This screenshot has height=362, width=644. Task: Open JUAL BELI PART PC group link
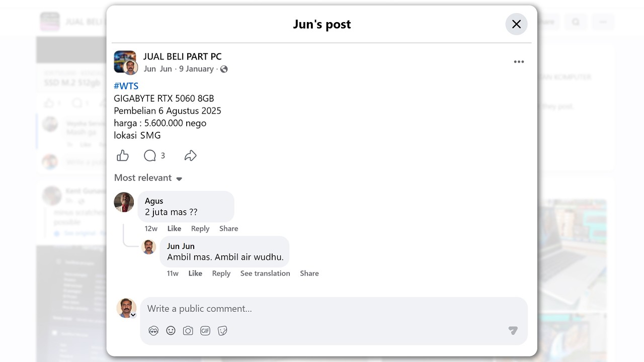182,56
